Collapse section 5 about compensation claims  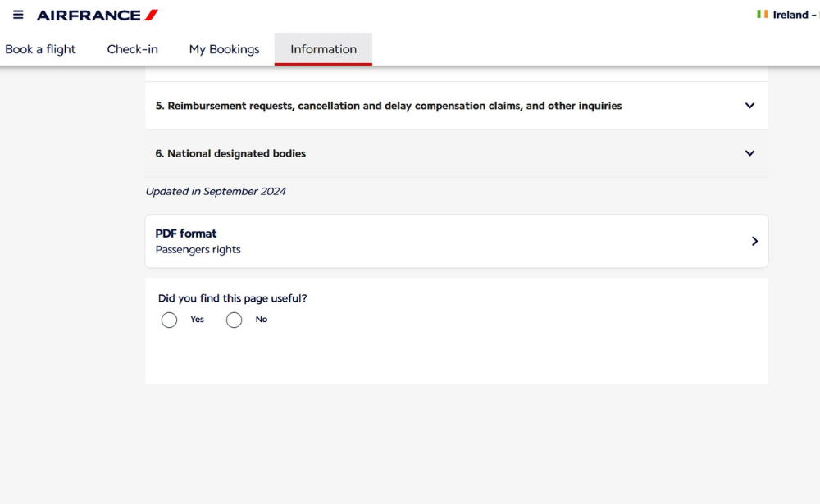749,105
